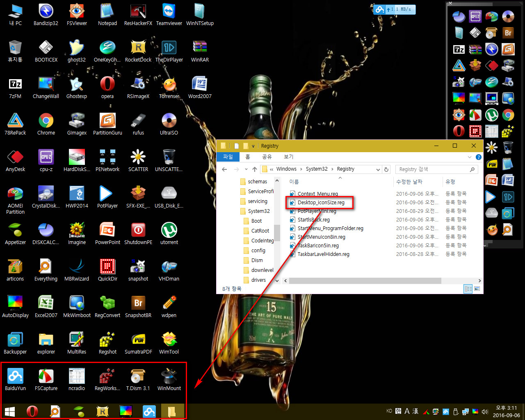Click the UltraISO desktop icon

169,124
